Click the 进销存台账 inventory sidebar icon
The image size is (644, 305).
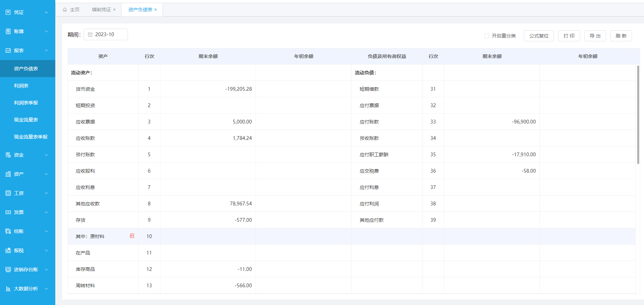(x=8, y=270)
